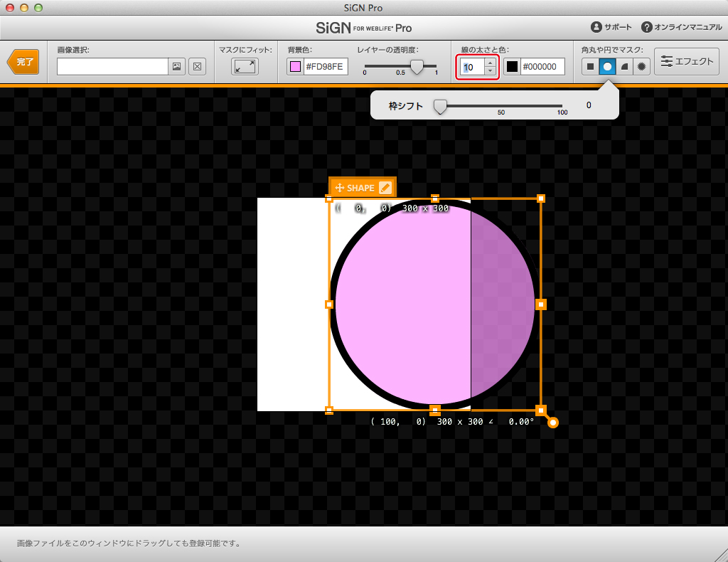
Task: Click the green zoom window button
Action: point(38,7)
